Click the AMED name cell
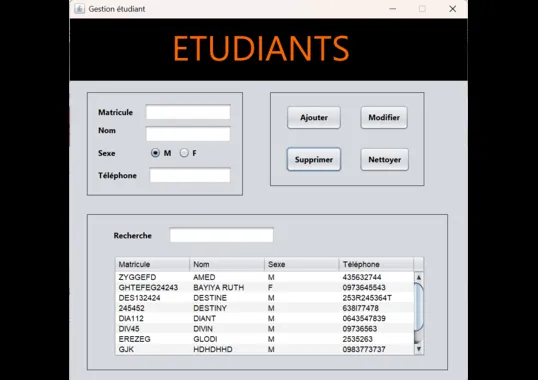This screenshot has height=380, width=538. tap(227, 277)
